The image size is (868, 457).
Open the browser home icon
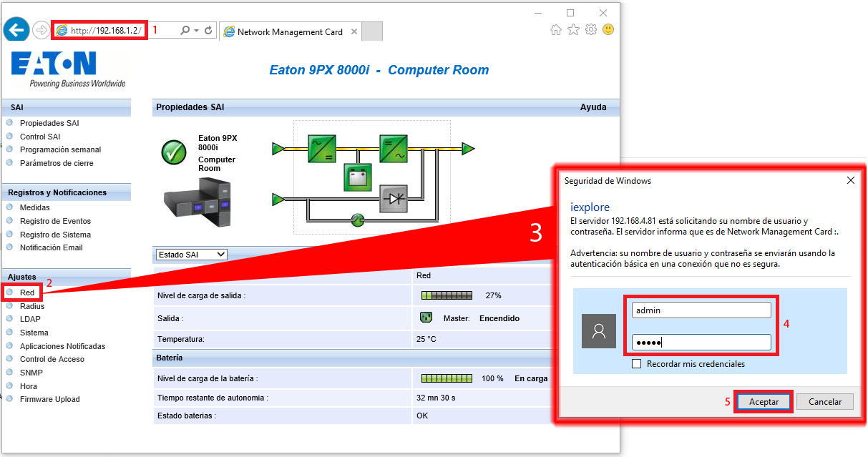tap(556, 29)
